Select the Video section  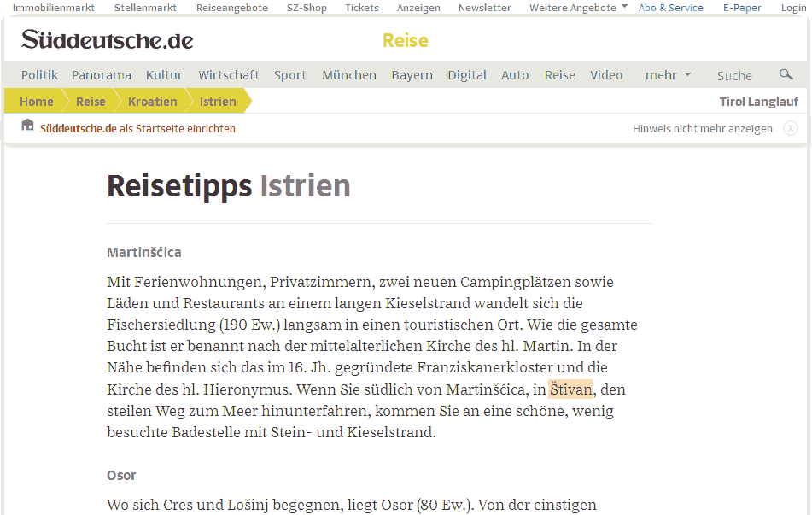[x=606, y=75]
